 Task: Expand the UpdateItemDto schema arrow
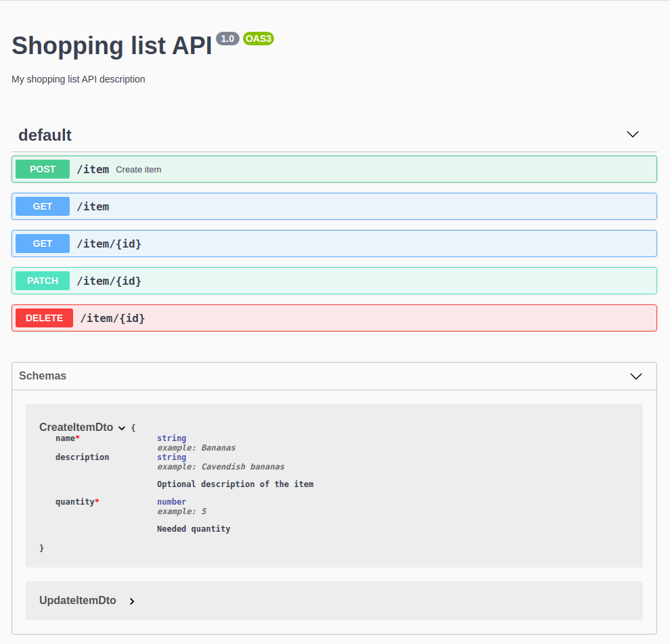coord(132,601)
